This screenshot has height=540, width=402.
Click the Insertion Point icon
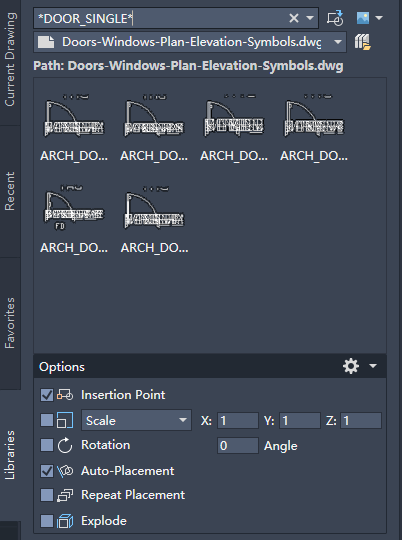pyautogui.click(x=65, y=395)
